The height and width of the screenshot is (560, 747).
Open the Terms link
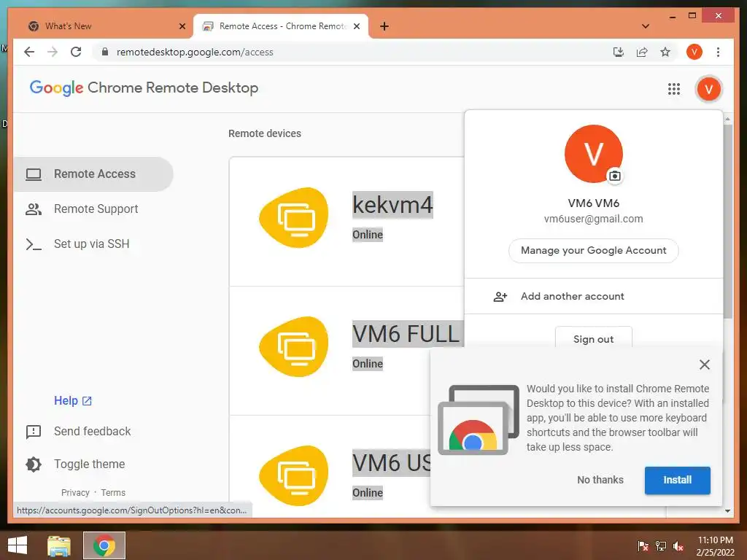tap(113, 492)
